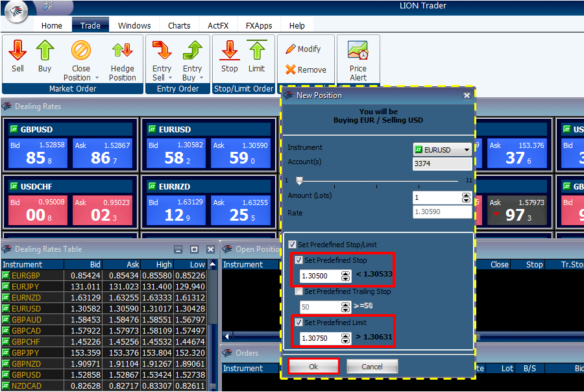The image size is (584, 392).
Task: Click the quick access tools icon in title bar
Action: pos(47,5)
